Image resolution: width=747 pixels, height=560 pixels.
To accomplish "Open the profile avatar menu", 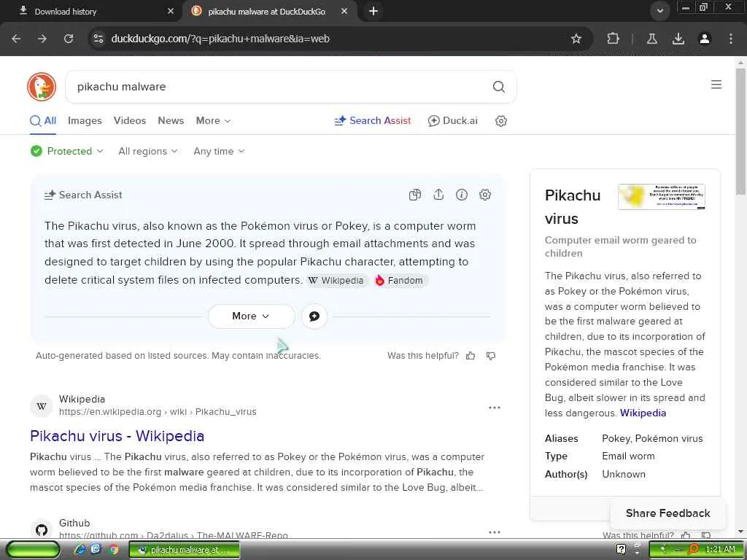I will pos(705,39).
